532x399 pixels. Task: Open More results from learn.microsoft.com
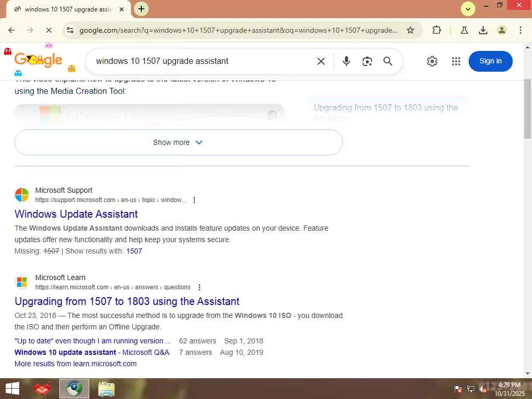(75, 364)
